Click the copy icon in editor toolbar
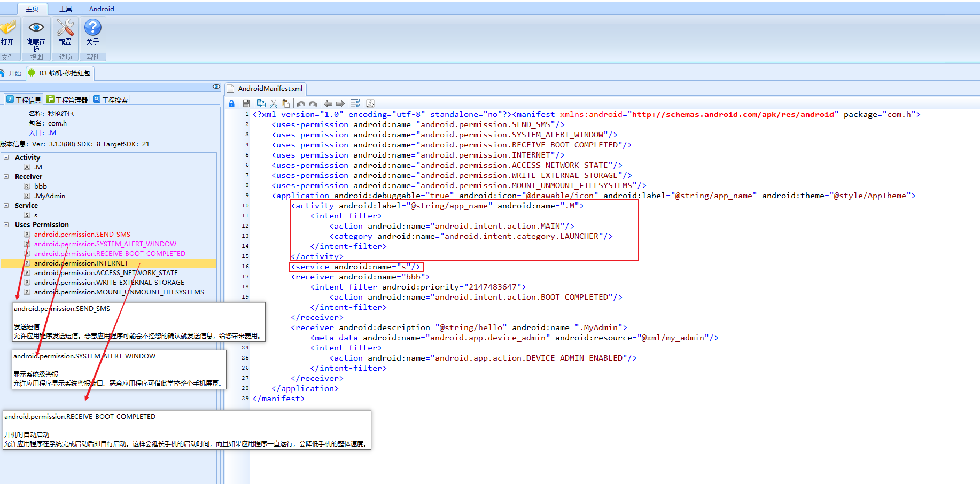Screen dimensions: 980x484 pyautogui.click(x=261, y=104)
